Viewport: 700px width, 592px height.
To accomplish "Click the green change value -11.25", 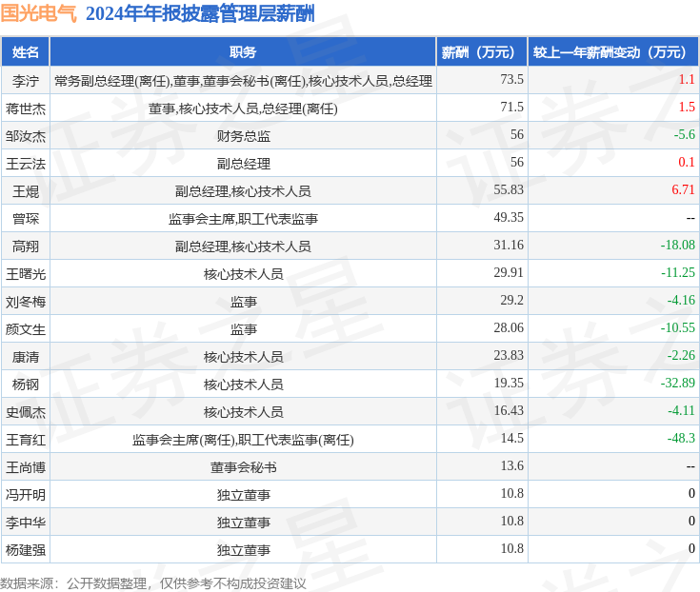I will coord(678,272).
